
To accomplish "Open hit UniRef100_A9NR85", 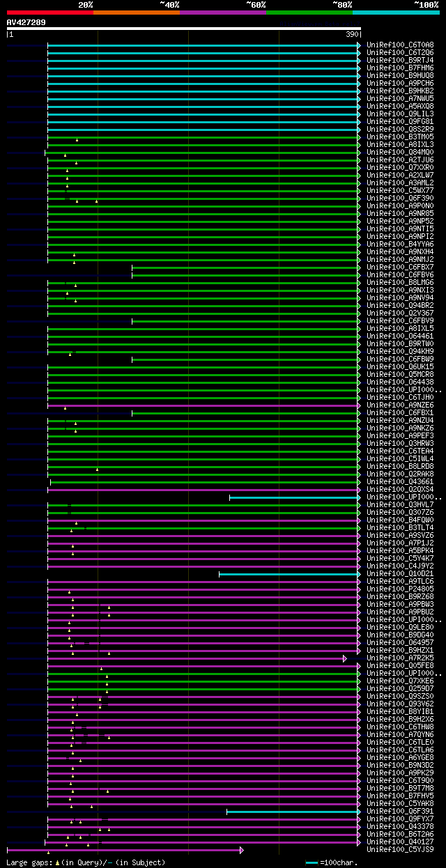I will tap(400, 213).
